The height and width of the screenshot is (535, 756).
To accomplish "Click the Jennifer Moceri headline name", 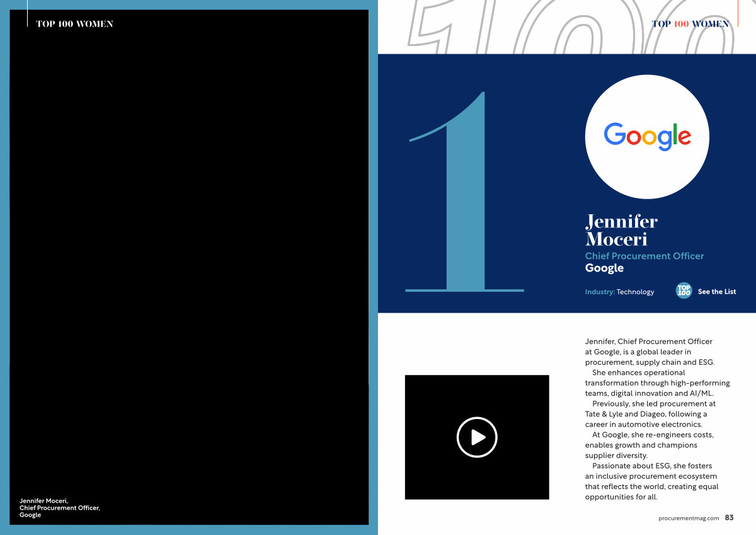I will [x=621, y=230].
